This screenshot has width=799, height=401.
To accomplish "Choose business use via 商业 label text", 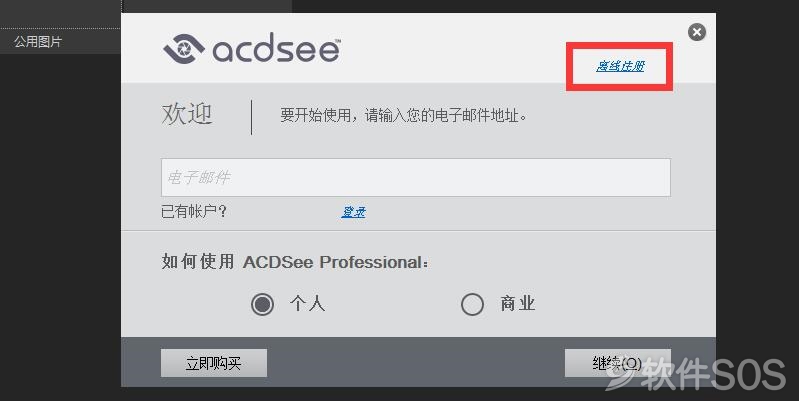I will [518, 304].
